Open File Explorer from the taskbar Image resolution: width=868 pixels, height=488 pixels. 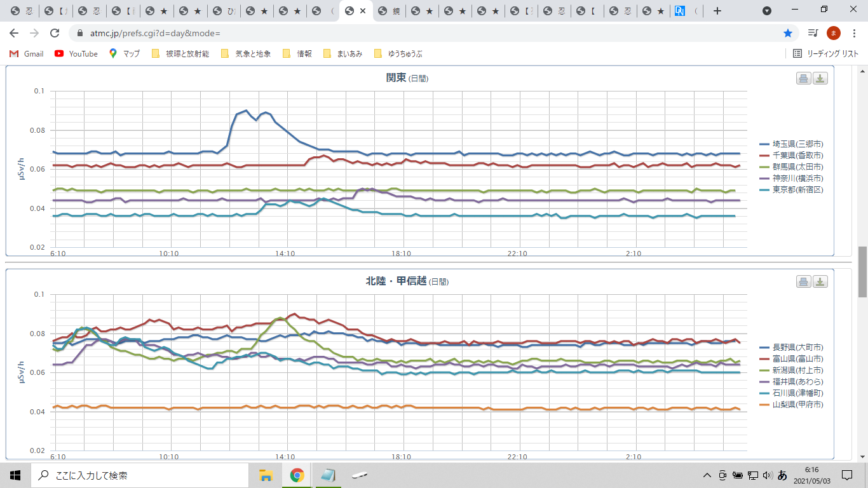pos(266,475)
